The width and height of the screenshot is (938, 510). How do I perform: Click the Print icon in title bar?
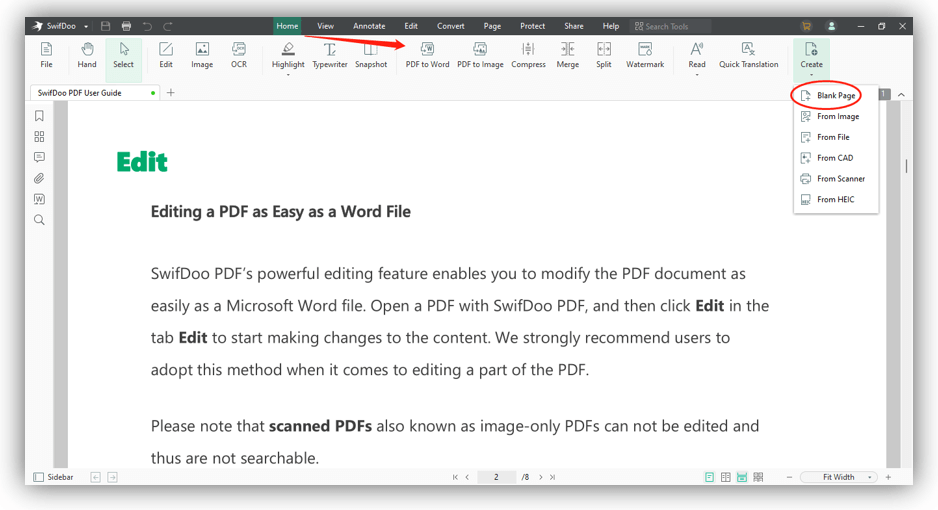coord(126,26)
